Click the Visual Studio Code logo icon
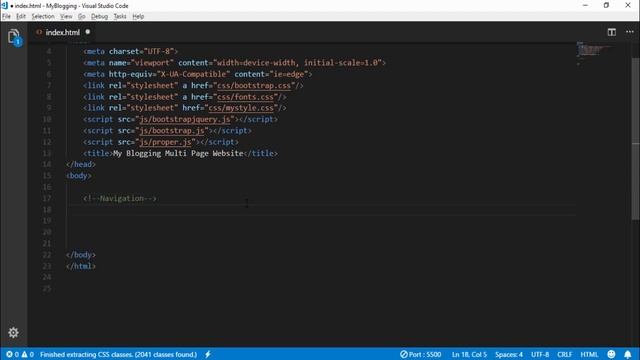Viewport: 640px width, 360px height. pos(4,5)
